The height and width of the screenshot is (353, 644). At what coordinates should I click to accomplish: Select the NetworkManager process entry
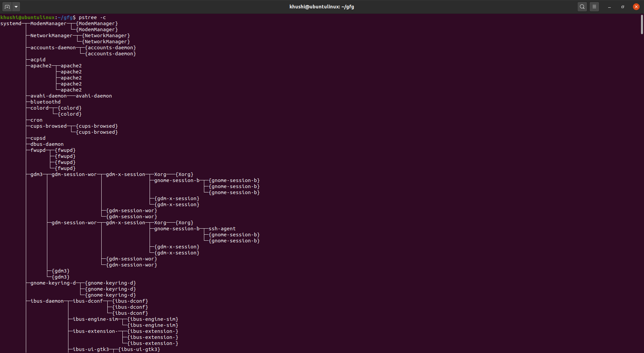pyautogui.click(x=51, y=36)
